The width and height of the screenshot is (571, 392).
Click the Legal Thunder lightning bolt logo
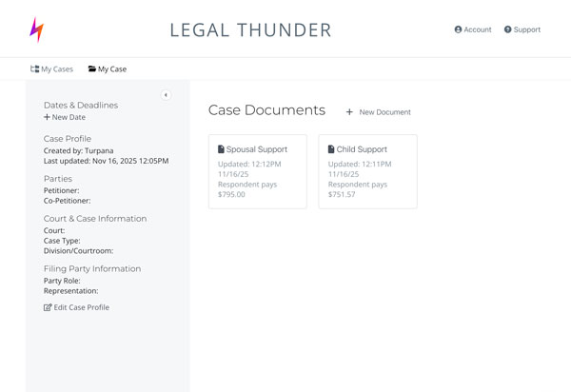coord(36,29)
